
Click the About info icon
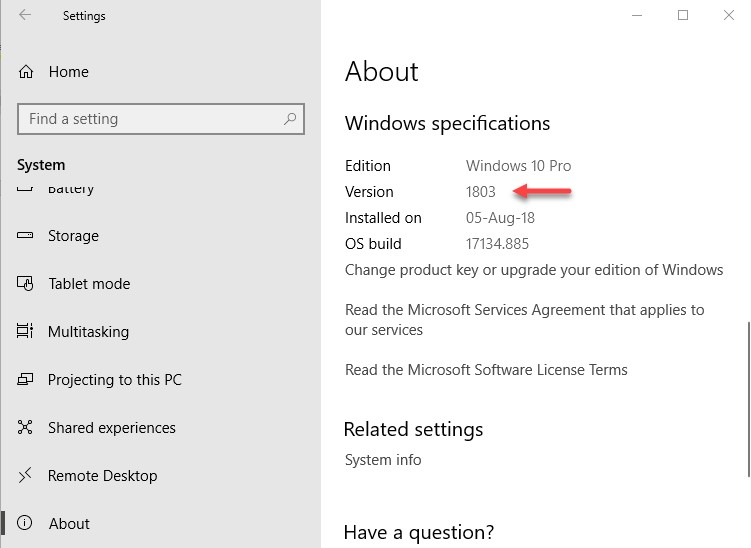click(x=25, y=523)
